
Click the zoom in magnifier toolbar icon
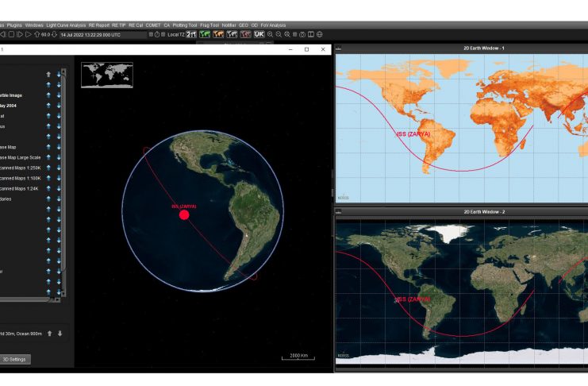(271, 34)
